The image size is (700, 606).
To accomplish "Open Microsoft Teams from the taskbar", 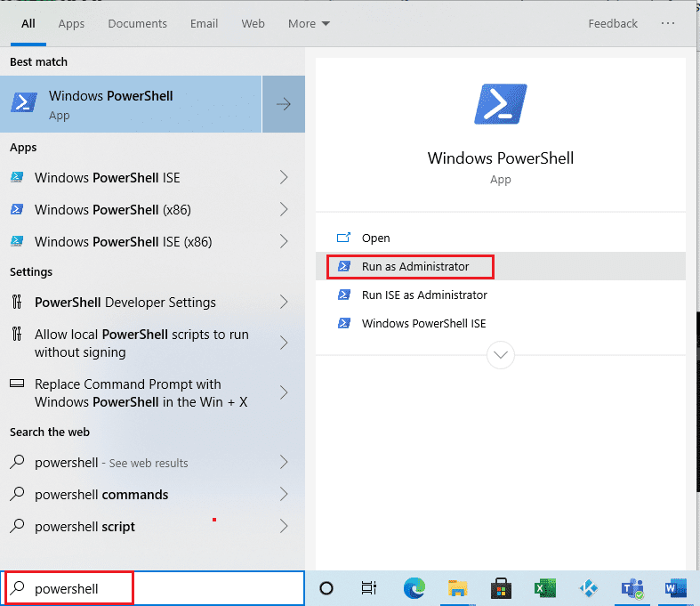I will click(632, 588).
